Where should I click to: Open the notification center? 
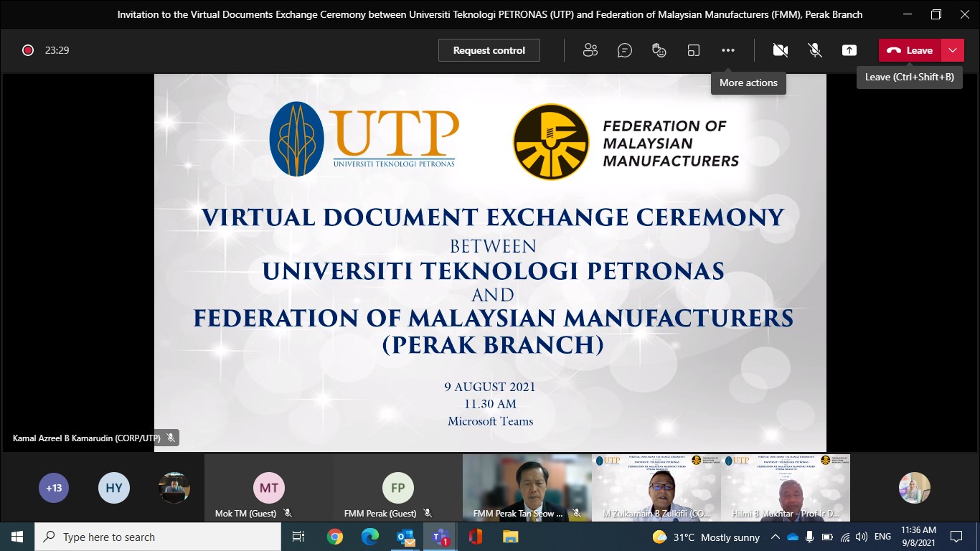tap(956, 537)
